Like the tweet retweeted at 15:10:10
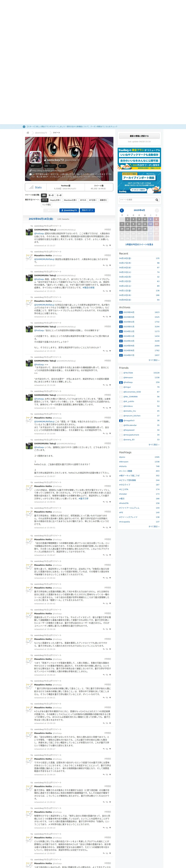186x868 pixels. (110, 351)
